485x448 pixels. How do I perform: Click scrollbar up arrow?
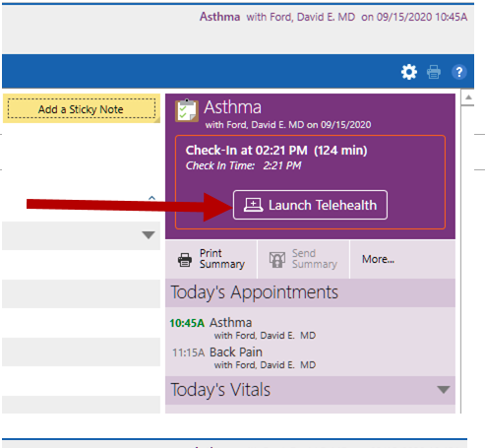468,97
